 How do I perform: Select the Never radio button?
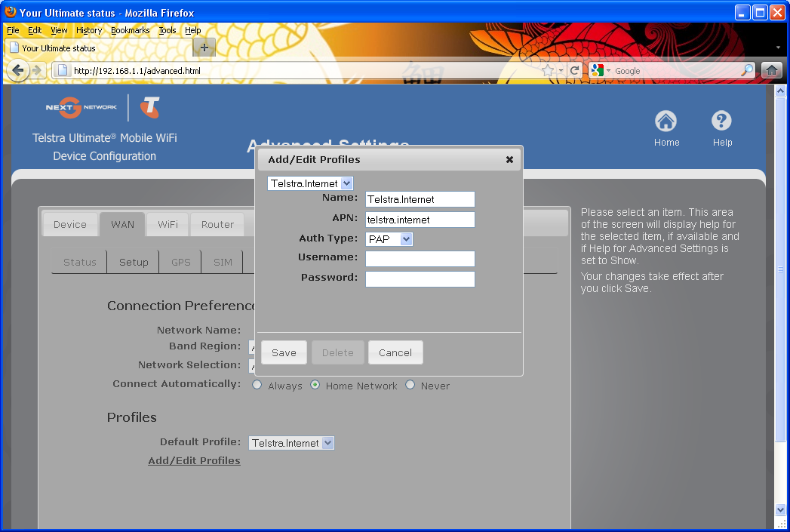point(410,386)
